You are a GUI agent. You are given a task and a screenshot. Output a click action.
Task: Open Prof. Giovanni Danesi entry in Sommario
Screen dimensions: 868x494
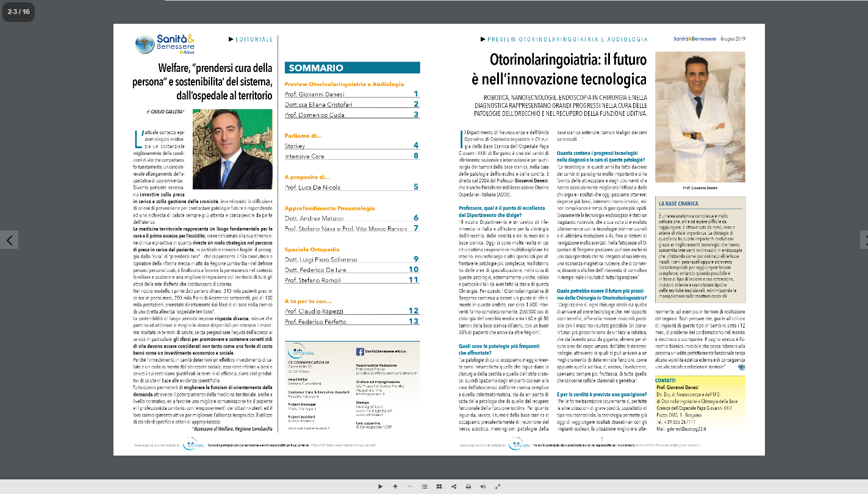pos(315,94)
